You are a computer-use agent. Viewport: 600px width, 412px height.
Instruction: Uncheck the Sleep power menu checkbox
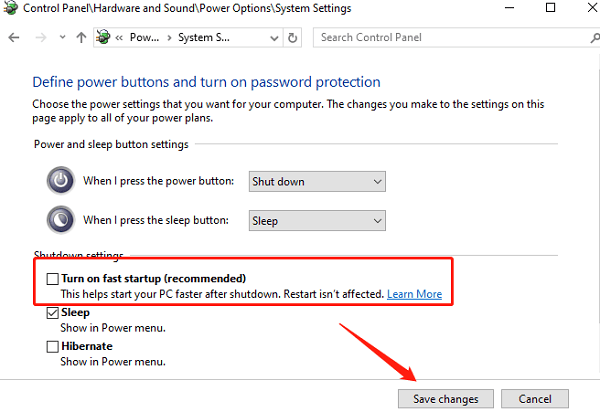[52, 313]
